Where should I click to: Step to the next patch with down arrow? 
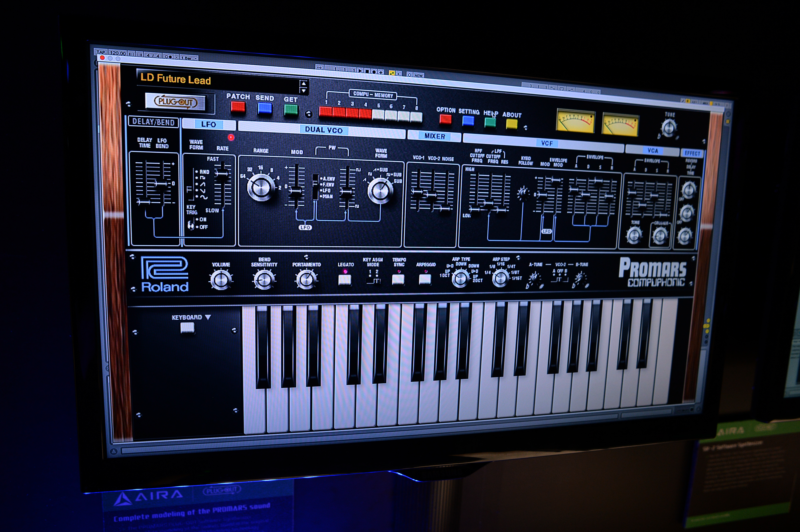point(304,91)
